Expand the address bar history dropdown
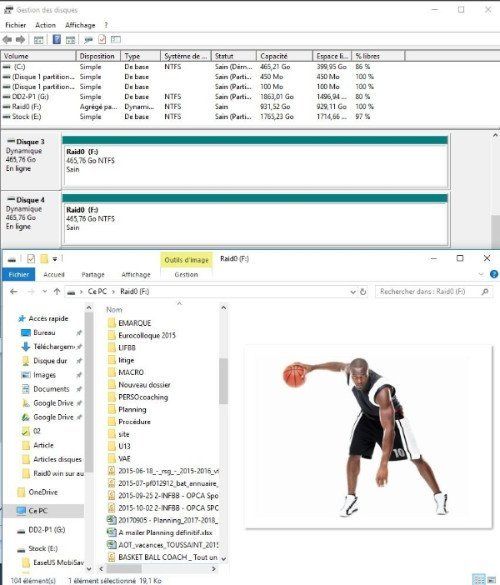Screen dimensions: 500x585 353,292
